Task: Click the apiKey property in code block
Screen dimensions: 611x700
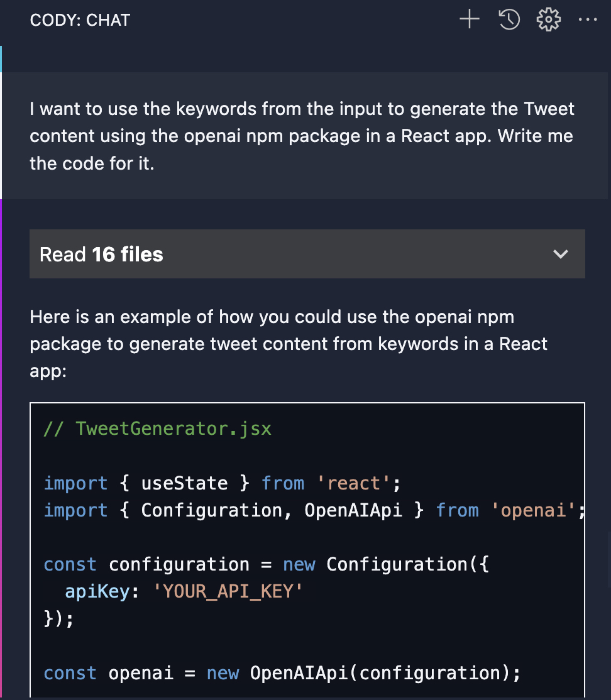Action: tap(97, 591)
